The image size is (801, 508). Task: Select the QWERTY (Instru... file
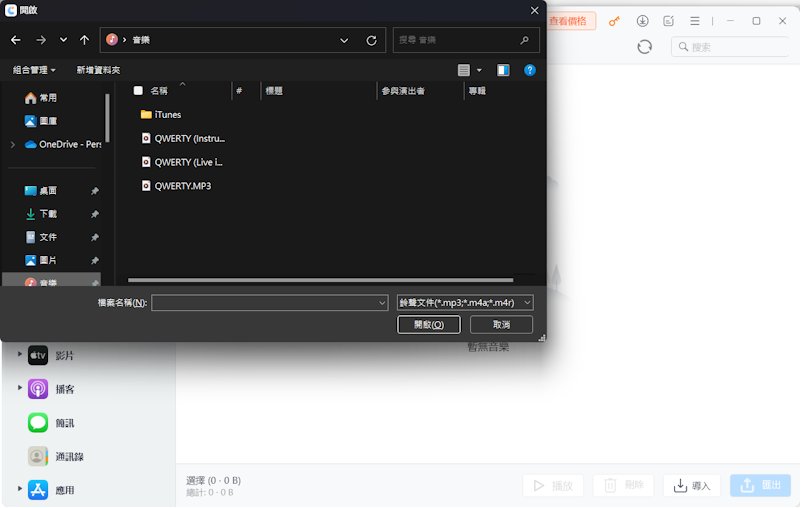pyautogui.click(x=183, y=138)
